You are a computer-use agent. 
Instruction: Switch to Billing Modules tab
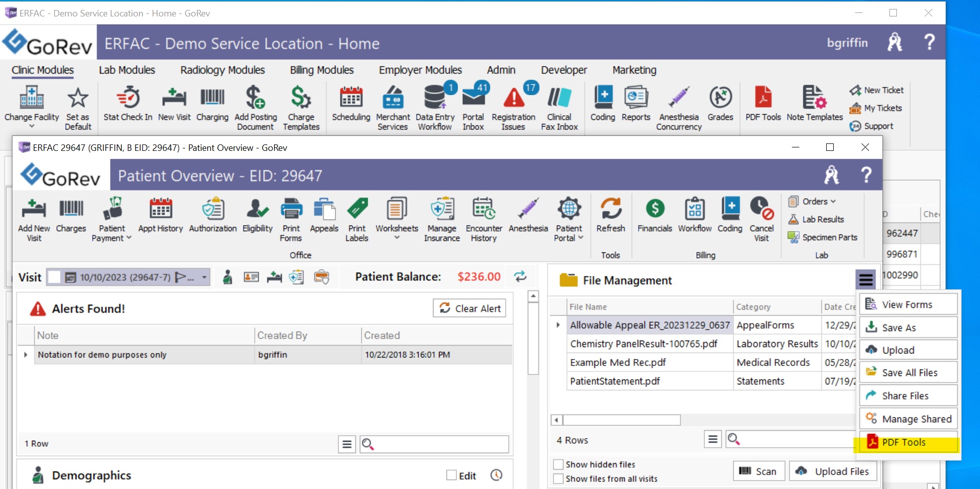point(322,70)
